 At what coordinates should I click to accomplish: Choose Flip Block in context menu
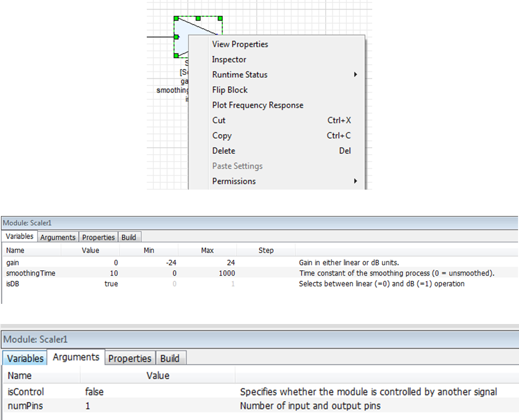[x=230, y=90]
